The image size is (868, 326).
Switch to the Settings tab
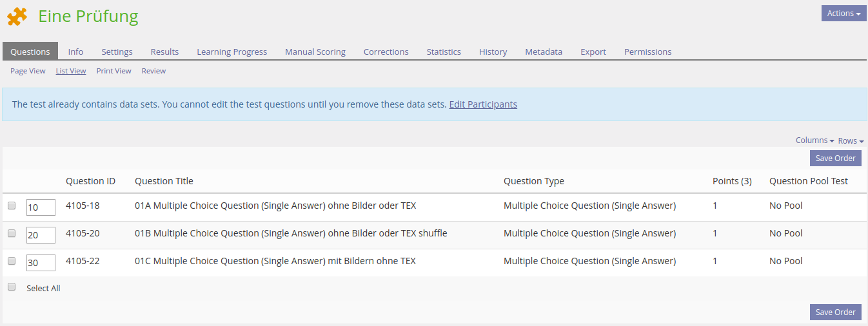click(x=117, y=52)
